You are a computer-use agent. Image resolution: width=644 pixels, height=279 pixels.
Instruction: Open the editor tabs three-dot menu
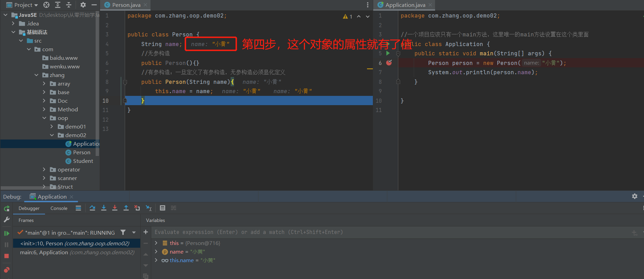[368, 5]
